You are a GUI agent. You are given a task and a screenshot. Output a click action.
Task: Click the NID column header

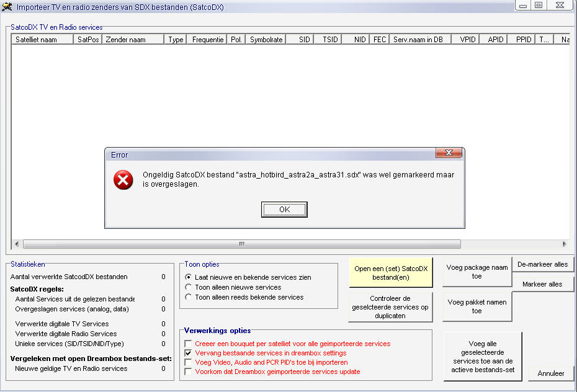[x=356, y=39]
